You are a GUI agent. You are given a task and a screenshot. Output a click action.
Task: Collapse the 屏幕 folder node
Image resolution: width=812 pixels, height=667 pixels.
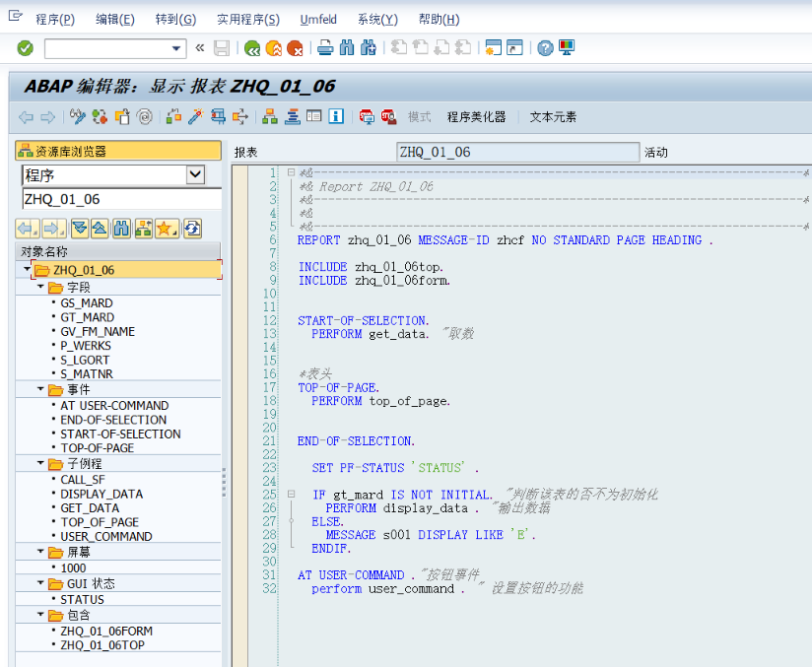tap(40, 551)
